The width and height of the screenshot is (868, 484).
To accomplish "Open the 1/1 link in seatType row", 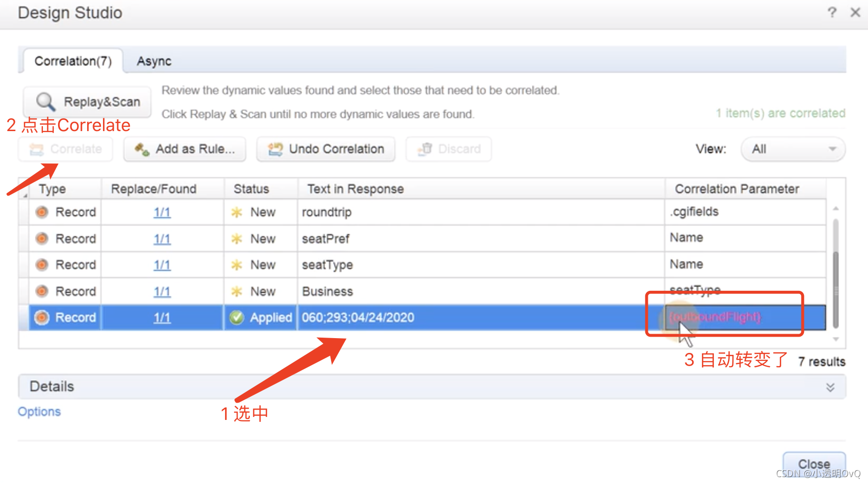I will pyautogui.click(x=162, y=265).
